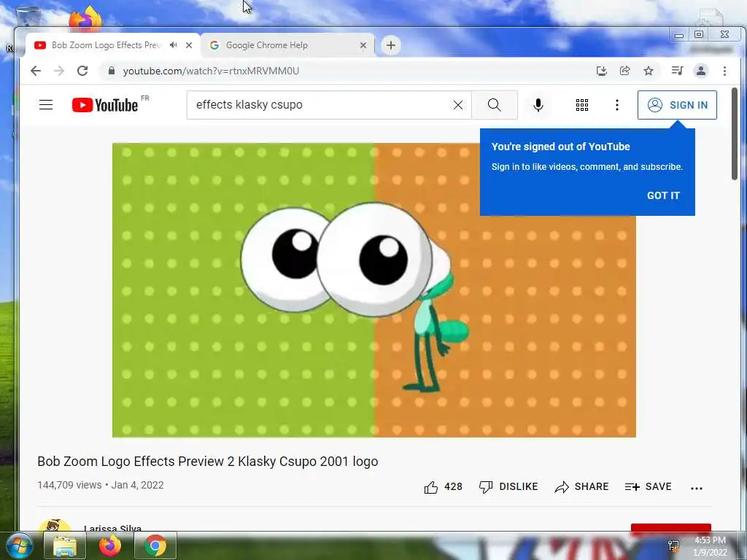Viewport: 747px width, 560px height.
Task: Click the video player to pause
Action: click(x=374, y=290)
